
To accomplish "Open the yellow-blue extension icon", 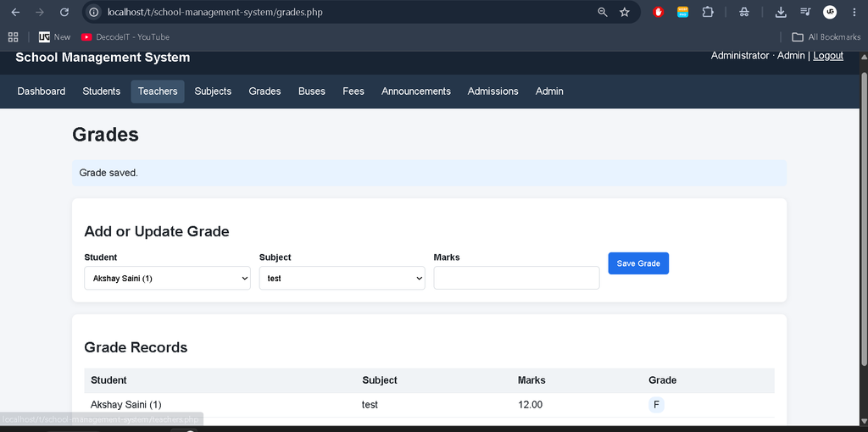I will (x=683, y=12).
